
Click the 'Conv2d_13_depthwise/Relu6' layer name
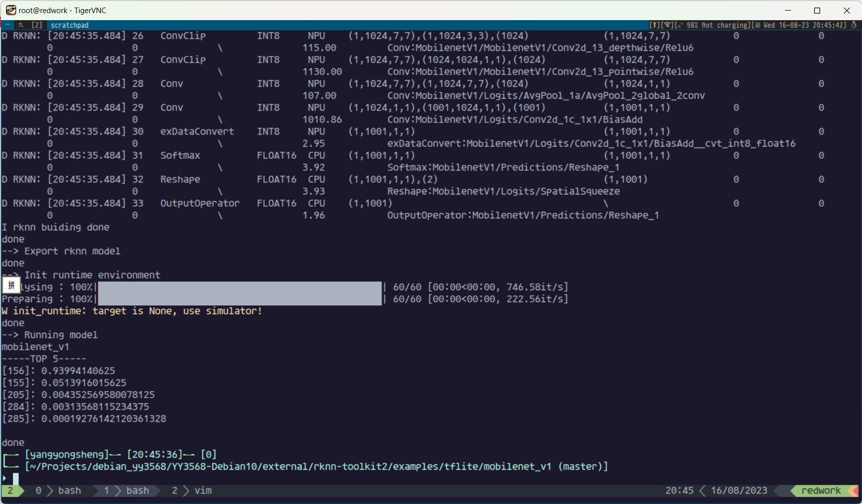[x=623, y=48]
